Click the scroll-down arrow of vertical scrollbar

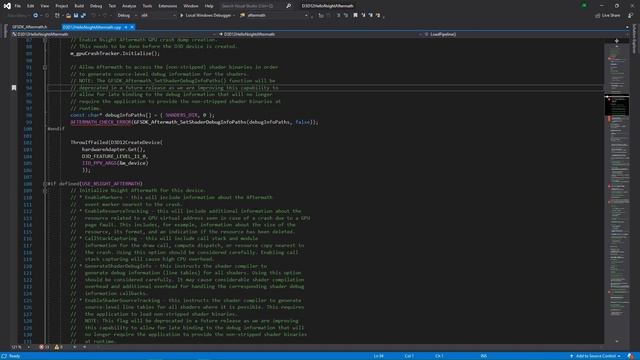point(616,341)
